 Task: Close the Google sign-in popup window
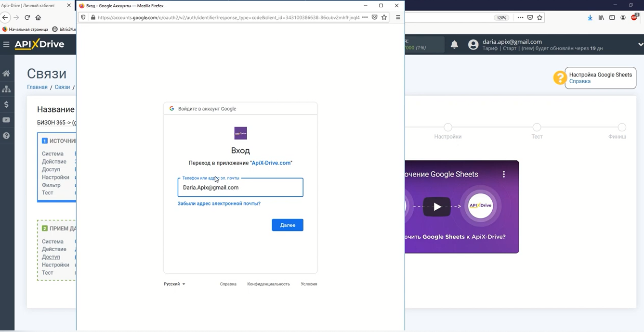click(396, 6)
